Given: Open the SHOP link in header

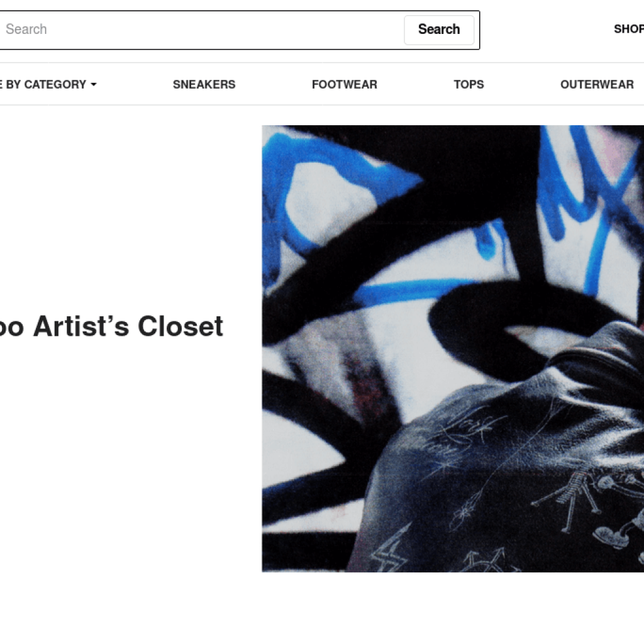Looking at the screenshot, I should click(629, 29).
